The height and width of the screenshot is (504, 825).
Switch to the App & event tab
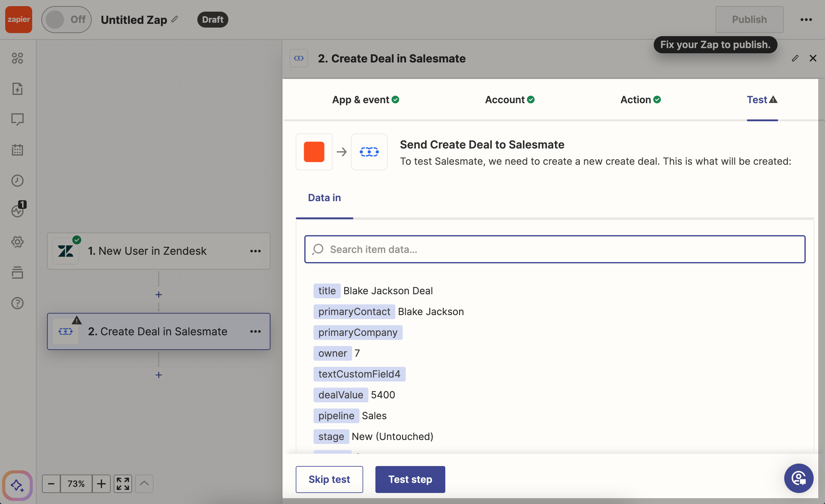(x=365, y=100)
